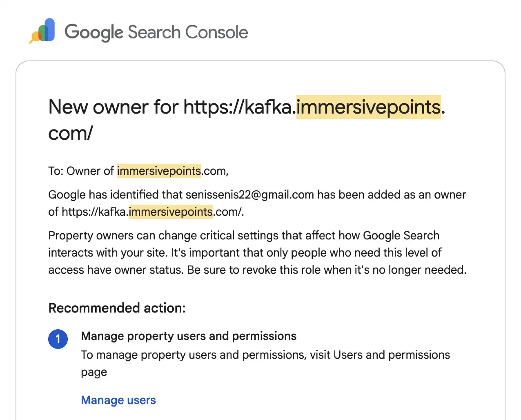Viewport: 521px width, 420px height.
Task: Click the sentence about revoking this role
Action: [x=327, y=270]
